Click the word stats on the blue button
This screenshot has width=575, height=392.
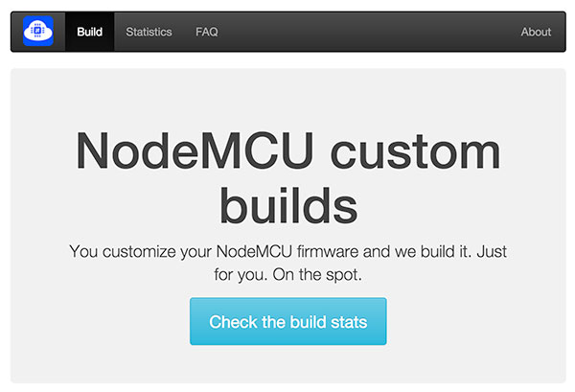pos(345,322)
